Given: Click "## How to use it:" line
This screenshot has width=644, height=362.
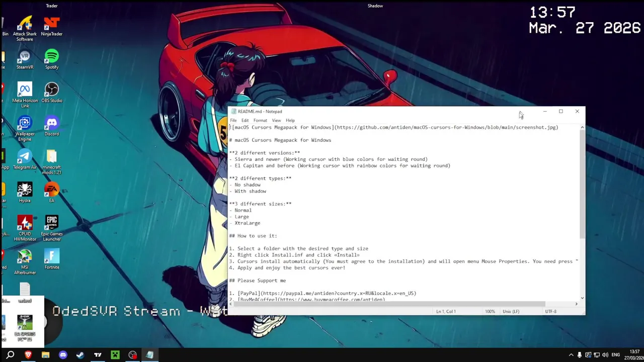Looking at the screenshot, I should pos(253,236).
